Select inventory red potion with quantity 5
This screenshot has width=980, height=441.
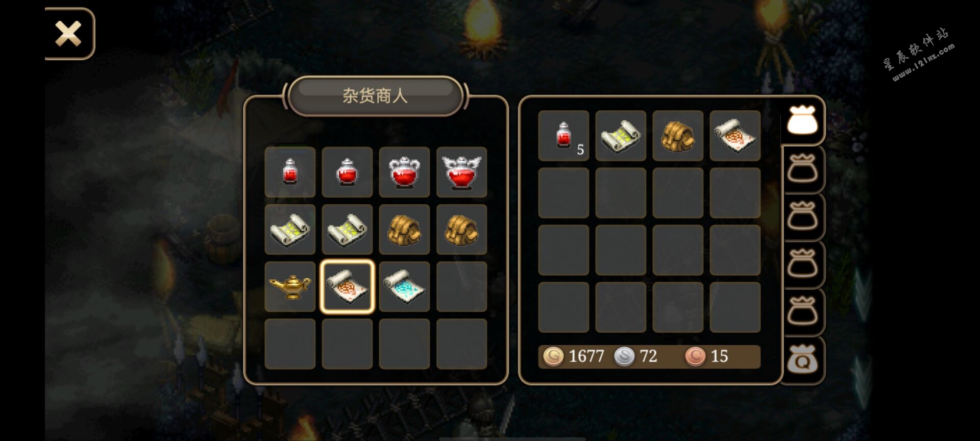click(x=563, y=136)
